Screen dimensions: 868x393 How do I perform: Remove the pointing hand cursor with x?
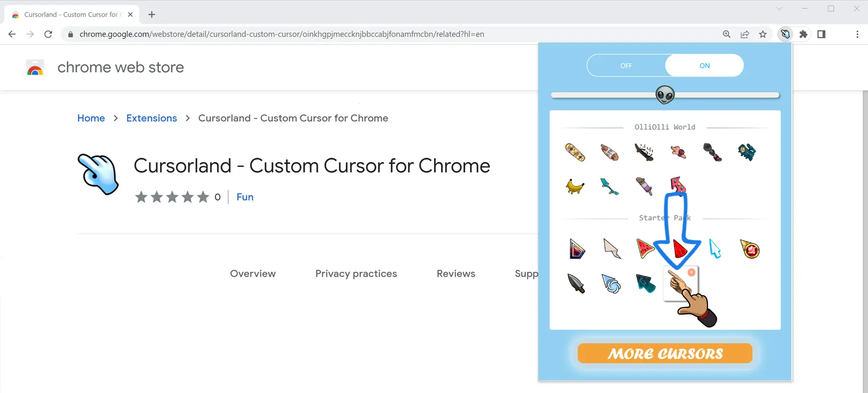click(x=692, y=272)
